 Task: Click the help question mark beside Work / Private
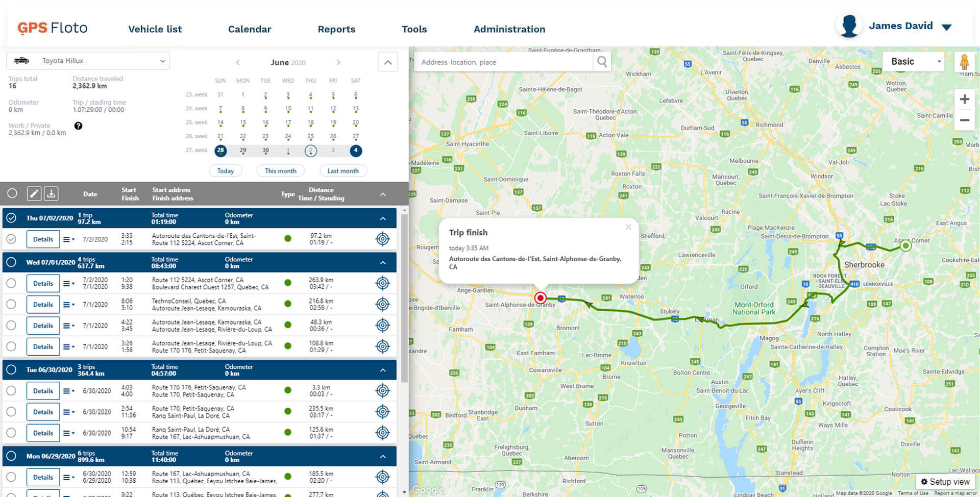78,126
